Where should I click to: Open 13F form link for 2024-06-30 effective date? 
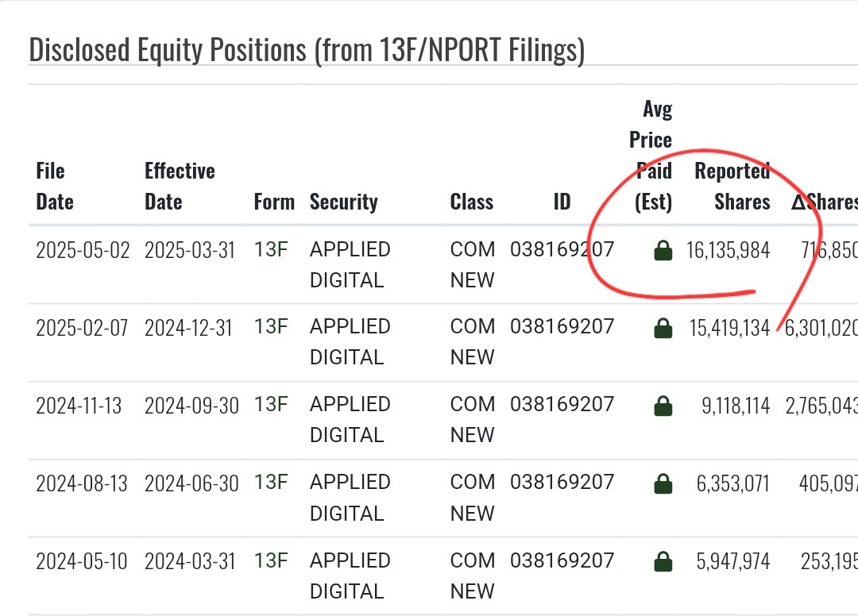point(271,483)
